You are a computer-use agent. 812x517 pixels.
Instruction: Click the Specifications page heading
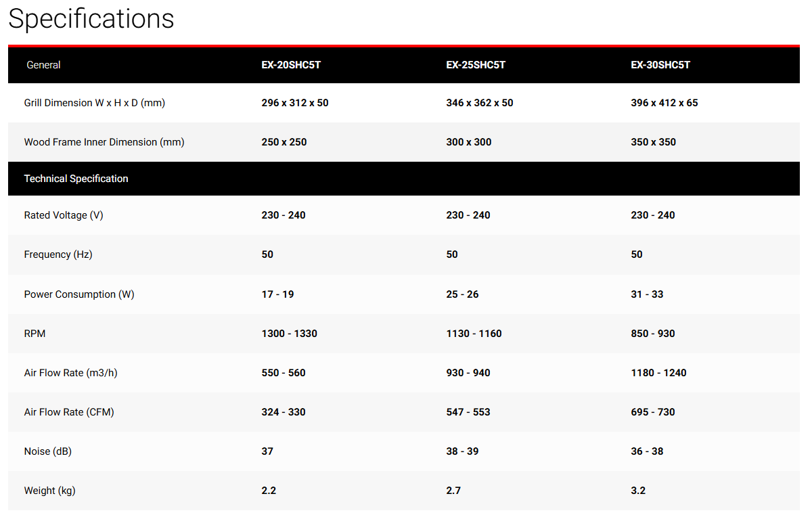tap(91, 19)
